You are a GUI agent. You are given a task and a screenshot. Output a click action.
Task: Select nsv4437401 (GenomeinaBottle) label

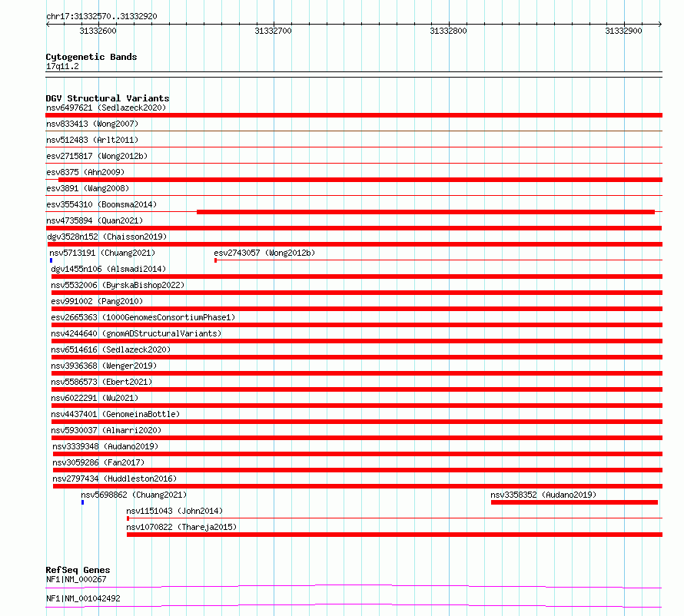(x=115, y=414)
